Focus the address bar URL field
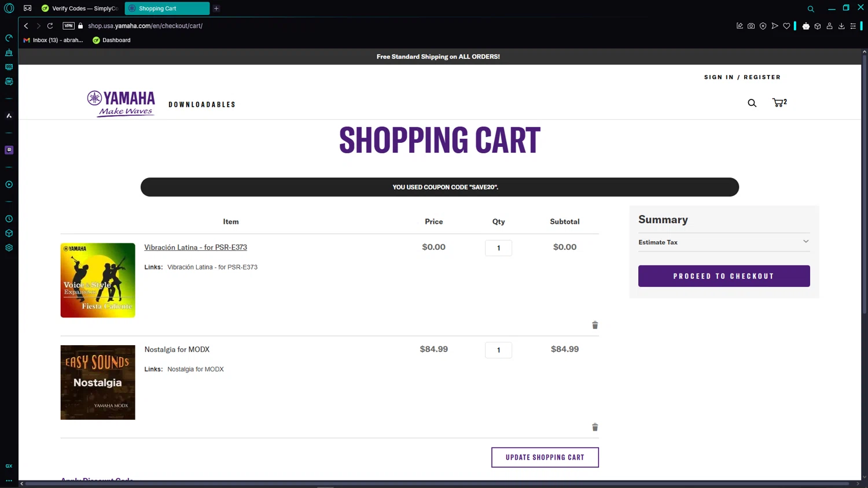 tap(405, 25)
